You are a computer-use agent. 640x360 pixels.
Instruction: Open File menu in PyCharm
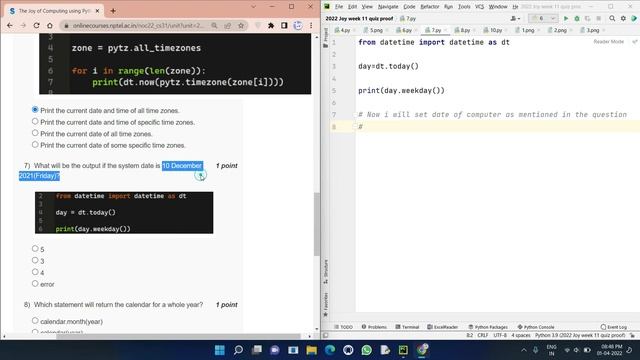click(339, 7)
